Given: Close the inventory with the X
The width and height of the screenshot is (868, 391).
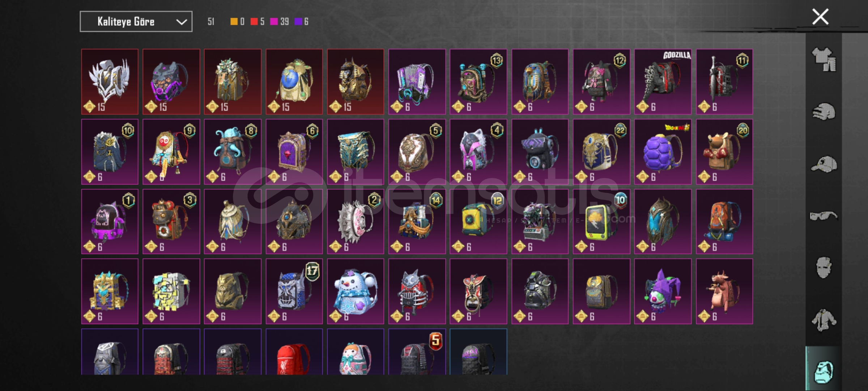Looking at the screenshot, I should (820, 17).
